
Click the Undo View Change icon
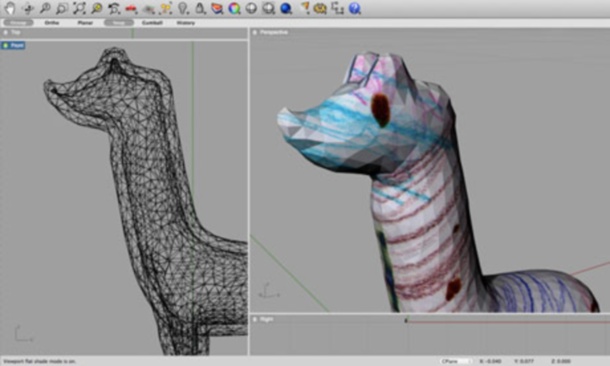[114, 8]
